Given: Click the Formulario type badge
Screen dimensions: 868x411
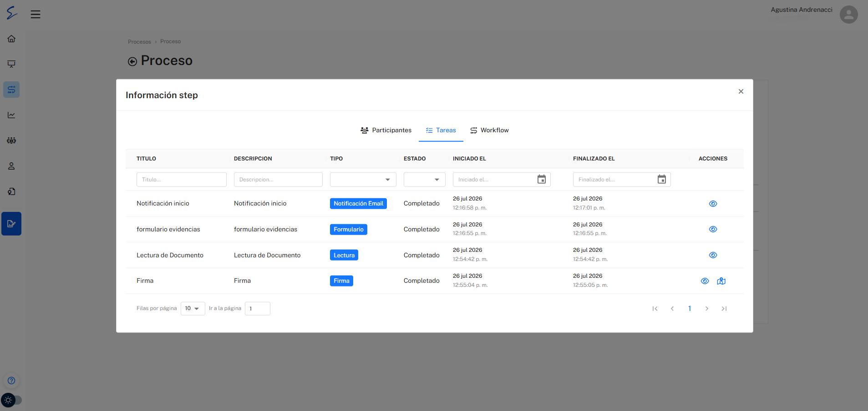Looking at the screenshot, I should (x=349, y=230).
